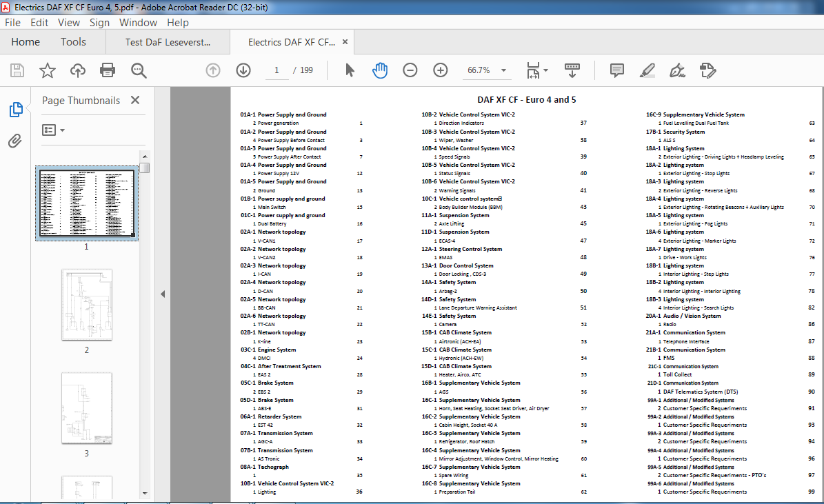
Task: Open the Window menu
Action: pos(138,23)
